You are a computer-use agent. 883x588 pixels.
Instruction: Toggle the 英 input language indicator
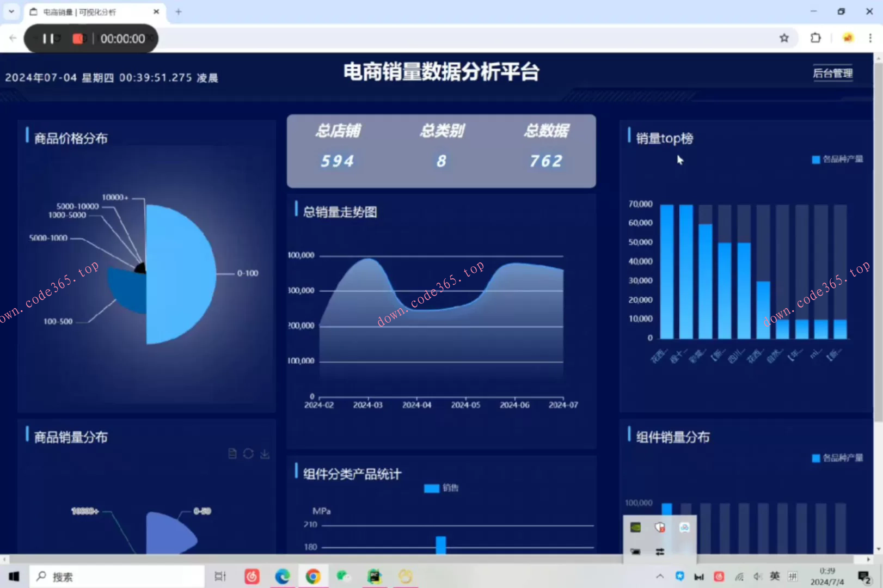pos(775,576)
